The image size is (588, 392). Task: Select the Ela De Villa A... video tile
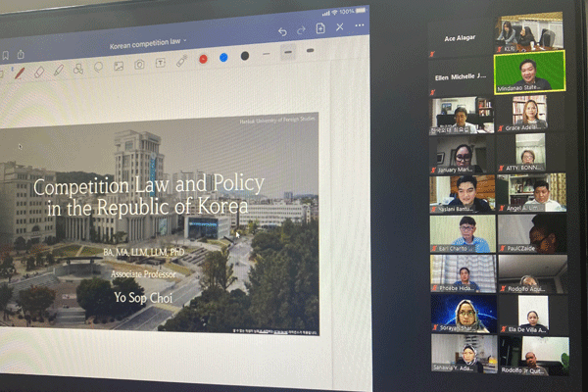tap(534, 315)
